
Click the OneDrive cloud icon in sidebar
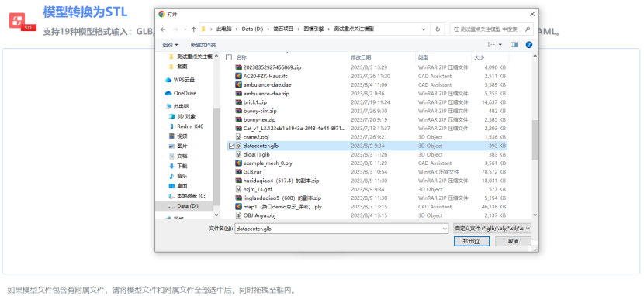pos(168,93)
